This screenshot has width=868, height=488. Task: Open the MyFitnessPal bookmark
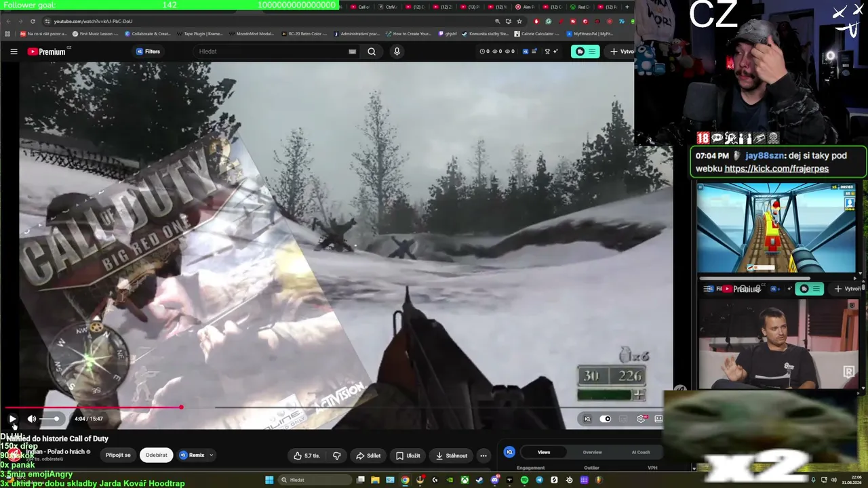point(590,34)
